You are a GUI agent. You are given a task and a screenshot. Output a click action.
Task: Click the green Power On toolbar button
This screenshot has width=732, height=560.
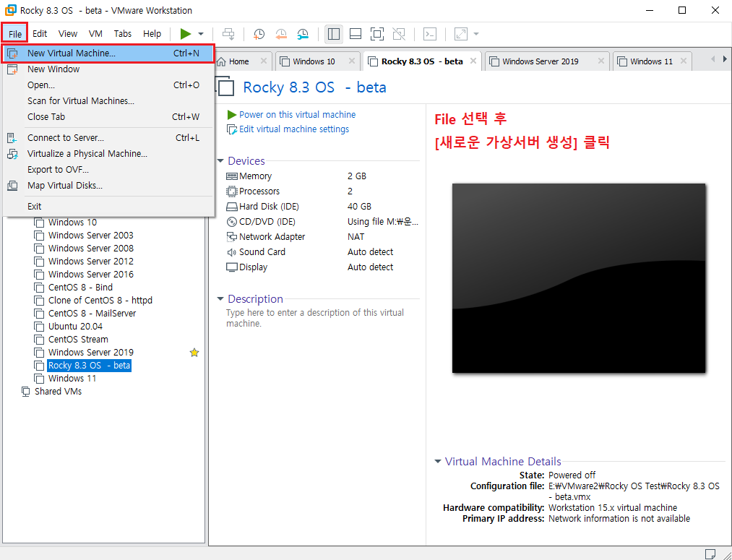pyautogui.click(x=186, y=33)
